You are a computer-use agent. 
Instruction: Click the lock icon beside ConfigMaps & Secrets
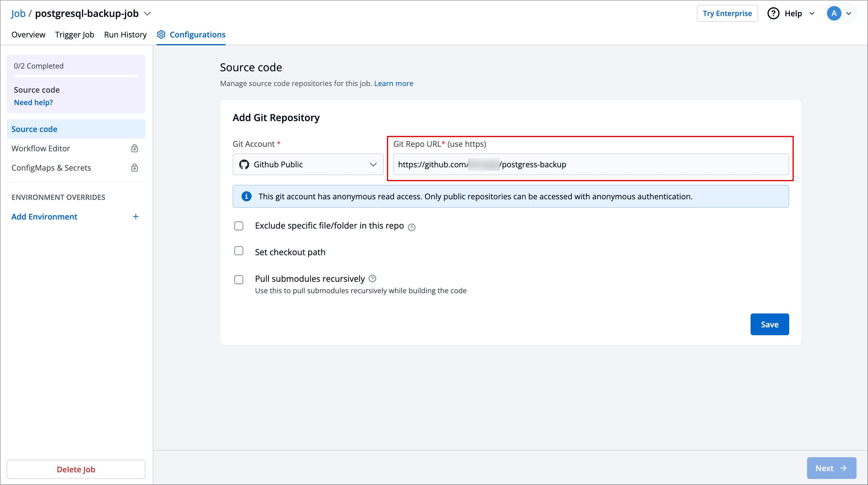[x=134, y=168]
